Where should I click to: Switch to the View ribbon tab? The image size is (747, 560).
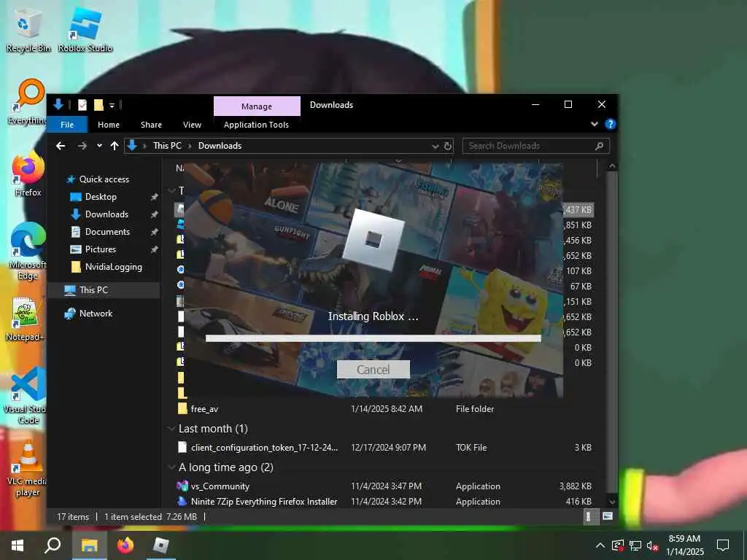[x=192, y=125]
